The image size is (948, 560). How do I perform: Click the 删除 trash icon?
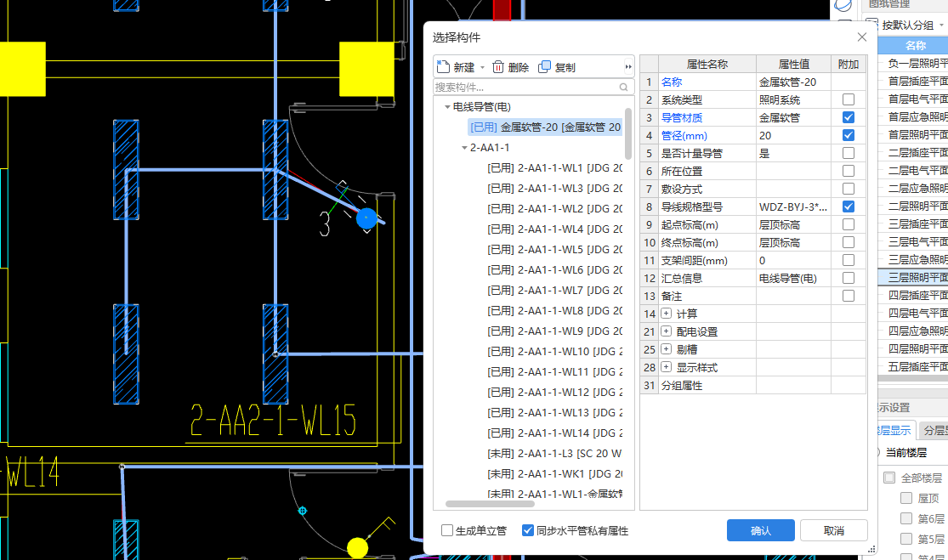pos(497,66)
